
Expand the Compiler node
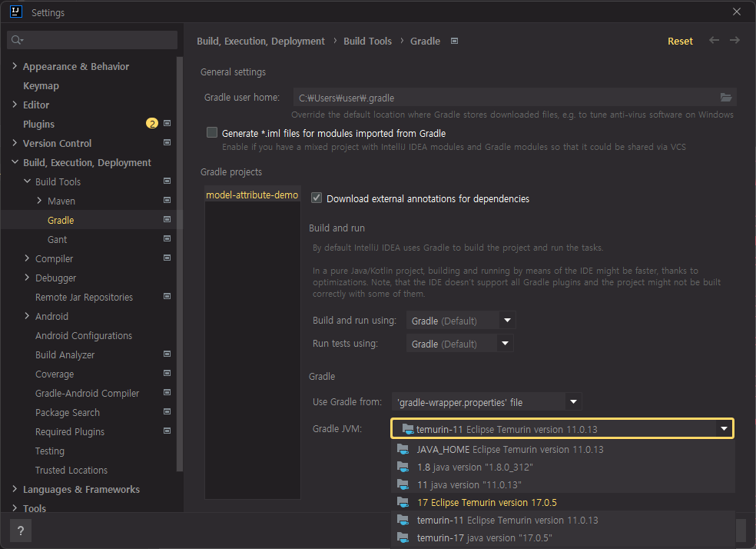(27, 258)
